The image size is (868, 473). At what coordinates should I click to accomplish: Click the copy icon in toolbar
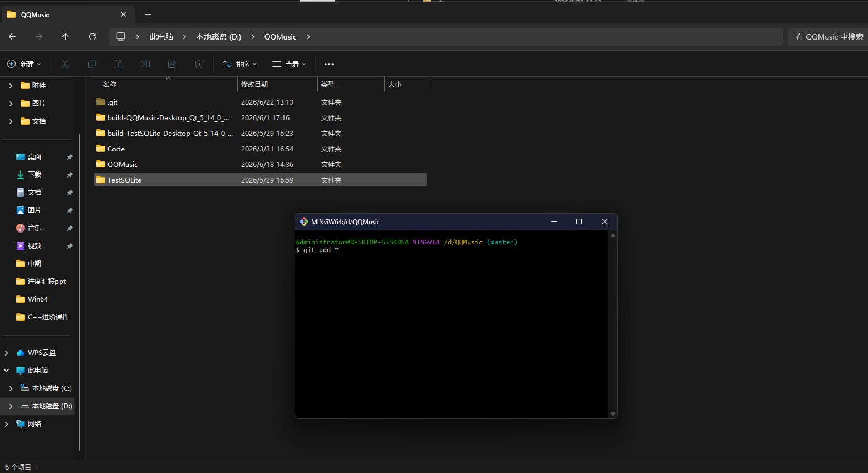click(92, 64)
